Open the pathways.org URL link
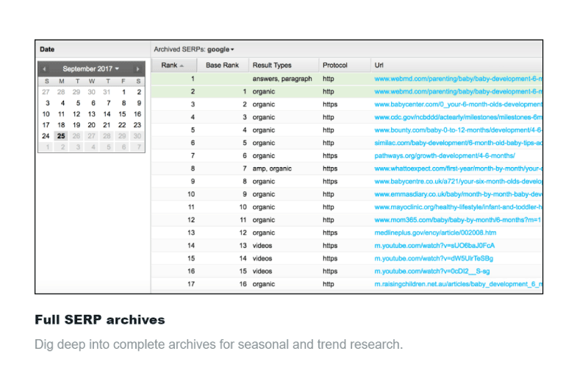The width and height of the screenshot is (588, 390). [x=445, y=156]
